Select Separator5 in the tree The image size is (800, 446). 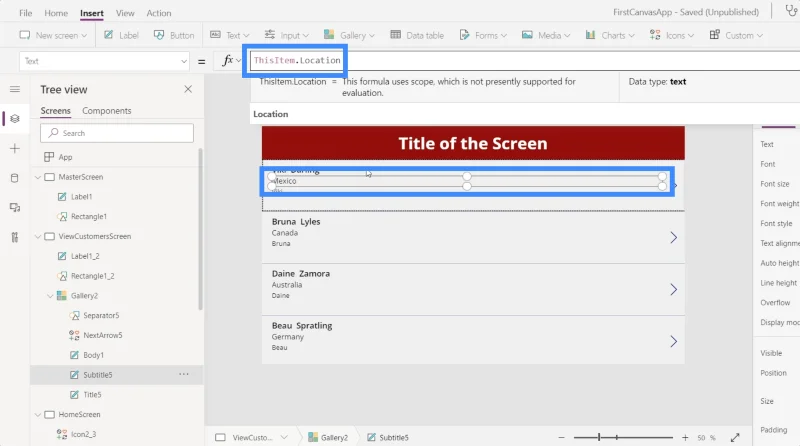(101, 315)
